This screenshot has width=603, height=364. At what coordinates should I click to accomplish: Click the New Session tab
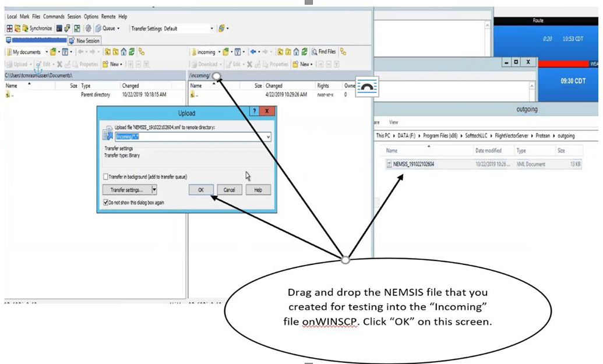84,40
